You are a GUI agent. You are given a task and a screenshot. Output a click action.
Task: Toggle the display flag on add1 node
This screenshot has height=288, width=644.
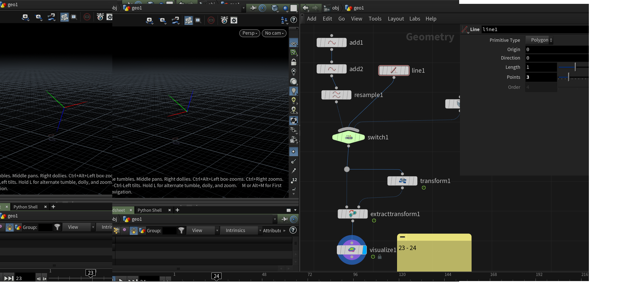(344, 43)
